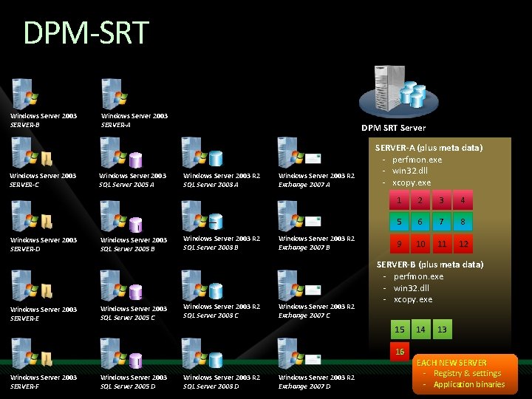
Task: Click the 'Exchange 2007 D' caption
Action: click(x=304, y=386)
